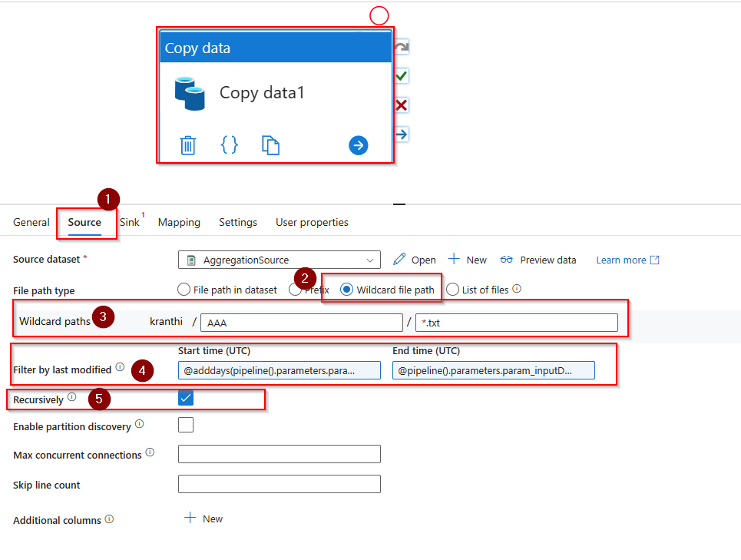Click the blue arrow on Copy data1
The width and height of the screenshot is (741, 560).
tap(358, 144)
